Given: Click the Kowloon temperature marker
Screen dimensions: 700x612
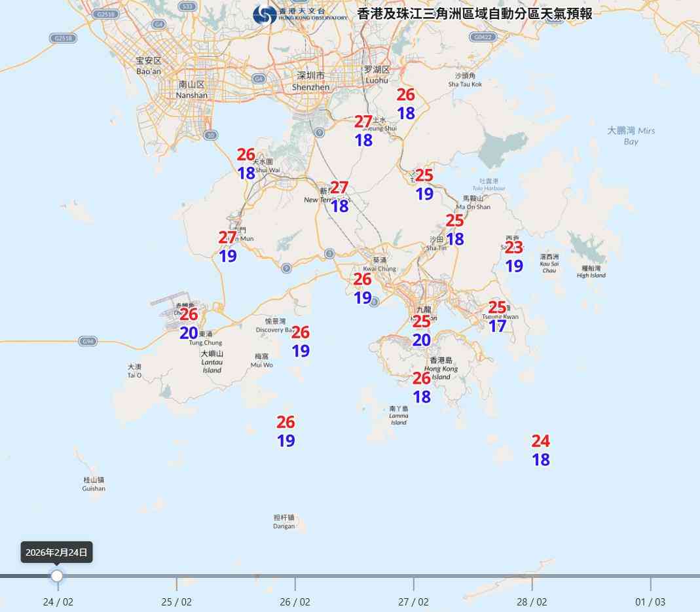Looking at the screenshot, I should click(422, 331).
